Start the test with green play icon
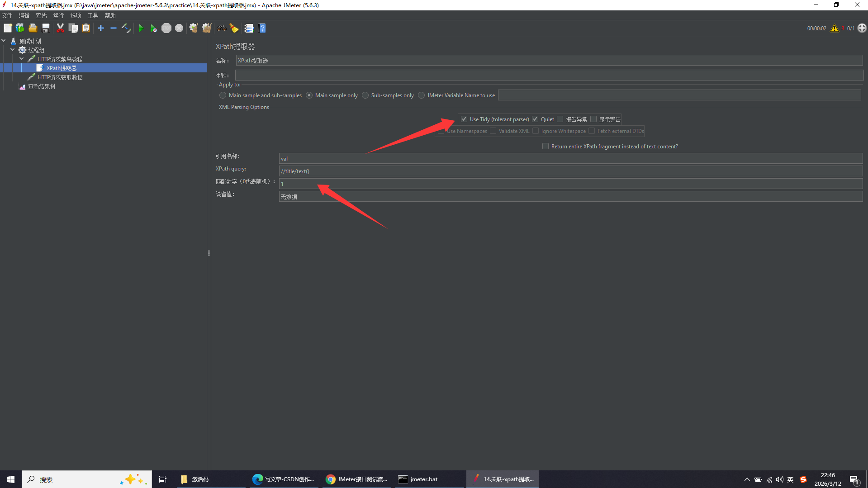 click(141, 28)
